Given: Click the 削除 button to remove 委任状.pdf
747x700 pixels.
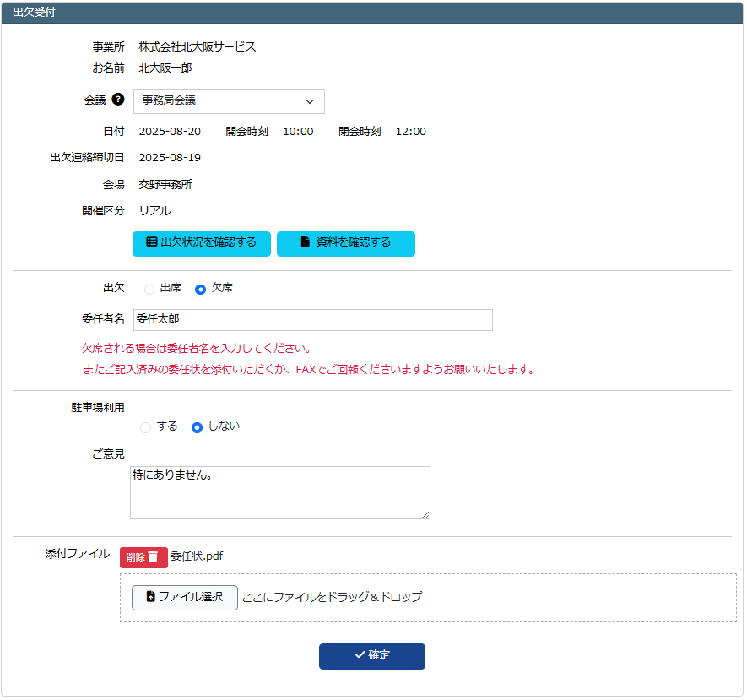Looking at the screenshot, I should 143,557.
